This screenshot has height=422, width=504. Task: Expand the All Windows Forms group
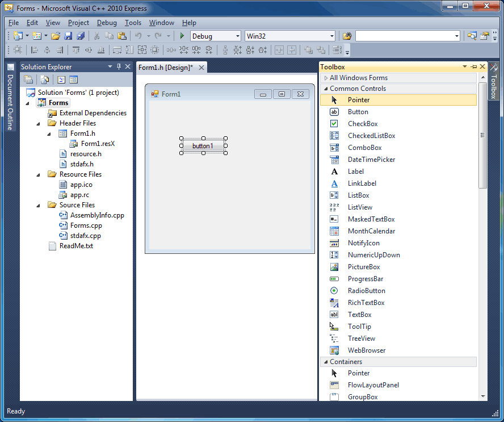(326, 78)
